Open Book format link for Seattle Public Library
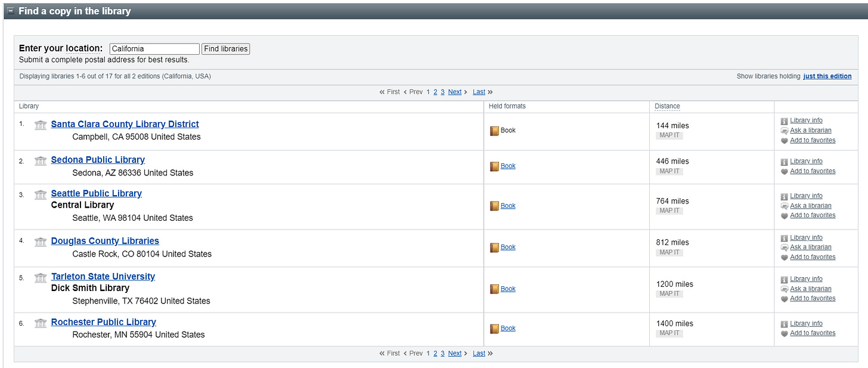The width and height of the screenshot is (868, 368). coord(508,206)
